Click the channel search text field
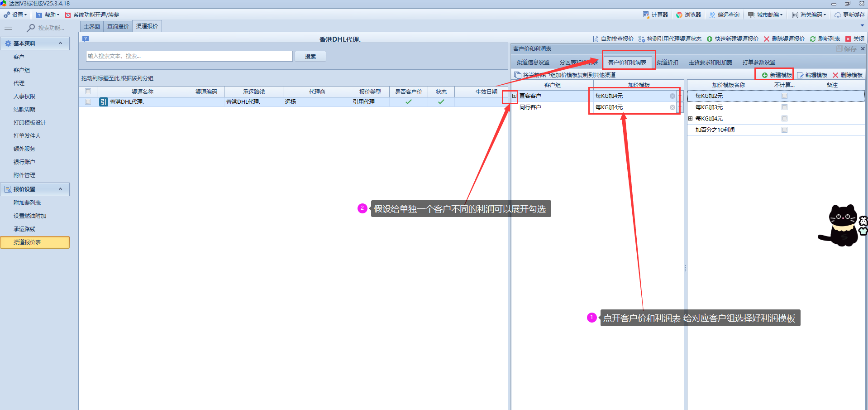Viewport: 868px width, 410px height. [x=189, y=56]
